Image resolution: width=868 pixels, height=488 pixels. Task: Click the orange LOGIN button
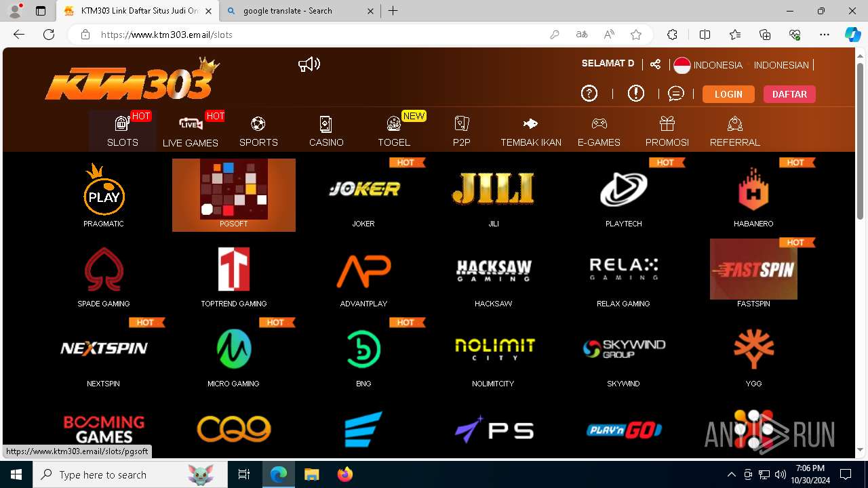[x=728, y=94]
